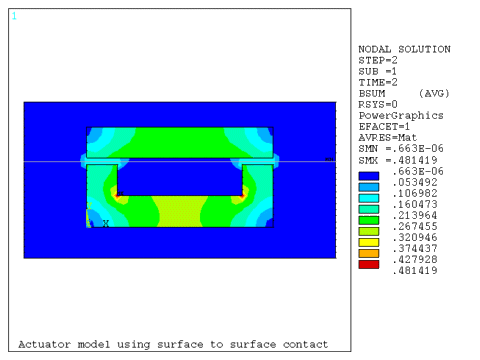Click the yellow-green legend swatch

[369, 231]
